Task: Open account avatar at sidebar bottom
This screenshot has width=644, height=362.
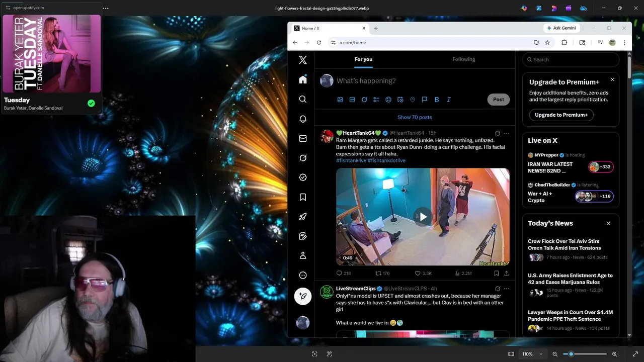Action: [303, 323]
